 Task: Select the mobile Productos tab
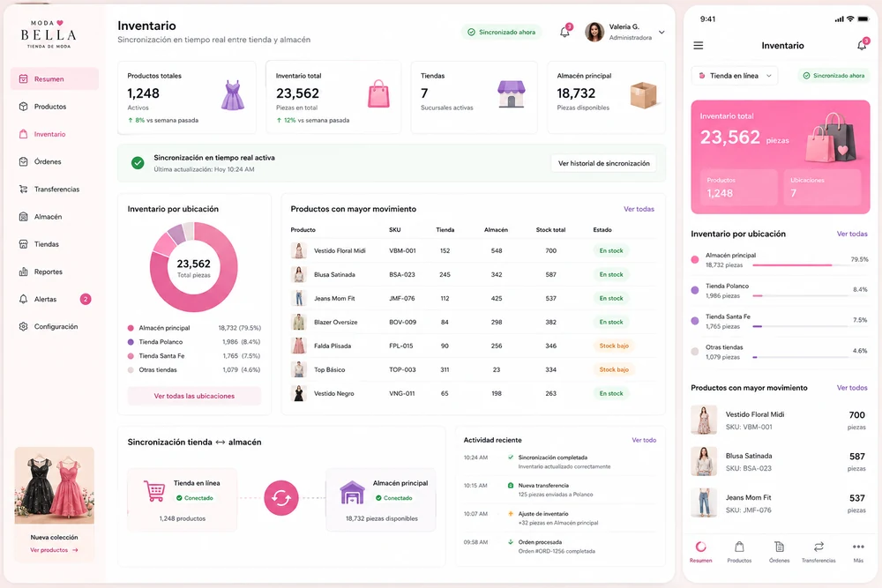point(739,552)
